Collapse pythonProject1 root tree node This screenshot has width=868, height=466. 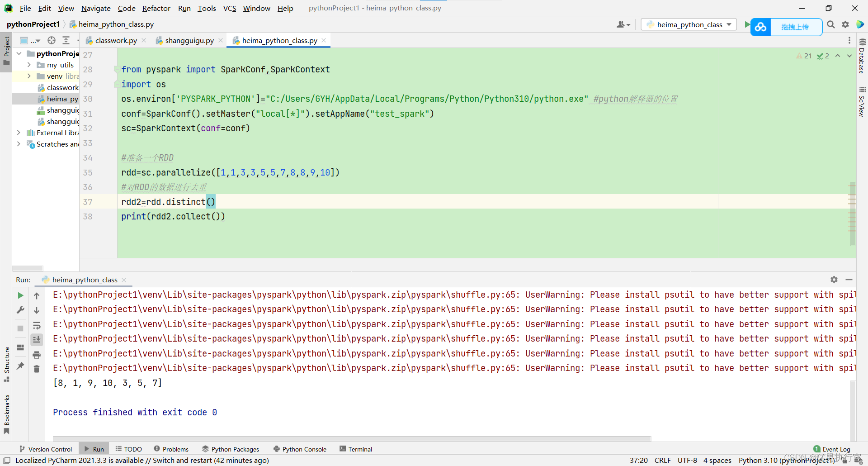pyautogui.click(x=19, y=53)
